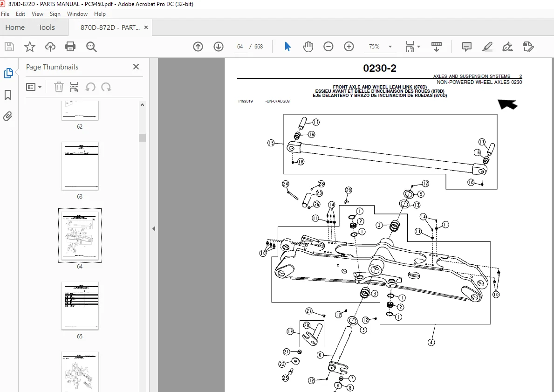
Task: Click the print pages thumbnail icon
Action: [x=74, y=87]
